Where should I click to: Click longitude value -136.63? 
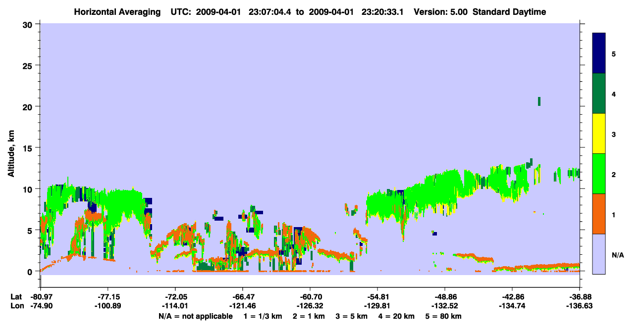[579, 306]
